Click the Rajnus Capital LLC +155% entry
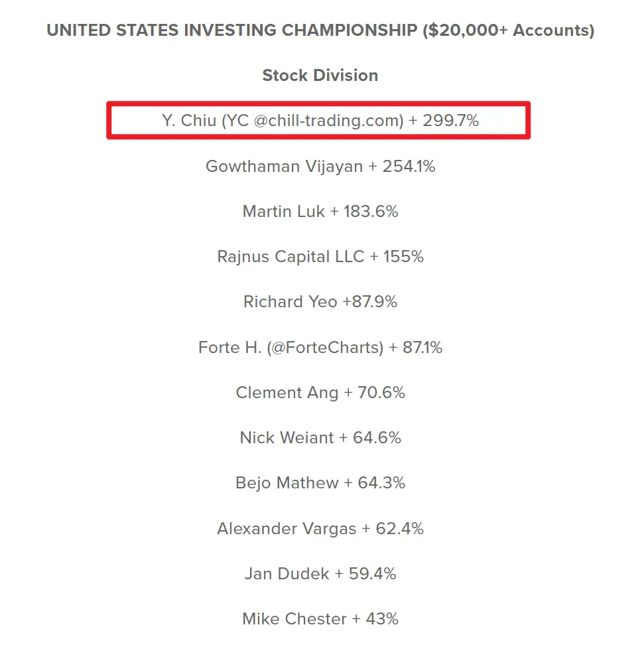The image size is (644, 645). [320, 257]
